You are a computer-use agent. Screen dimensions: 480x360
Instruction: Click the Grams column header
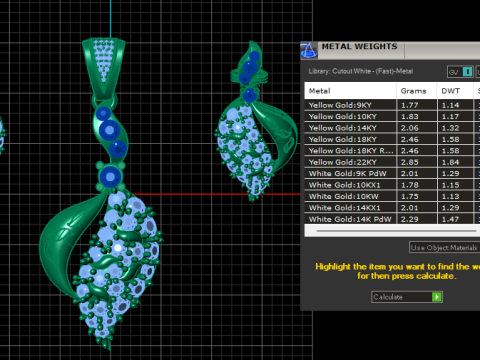coord(417,91)
